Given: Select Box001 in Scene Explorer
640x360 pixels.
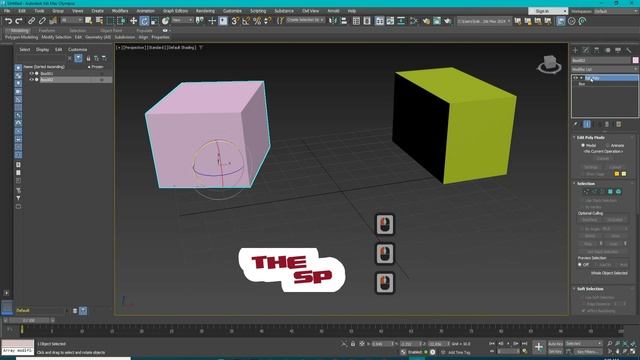Looking at the screenshot, I should [x=47, y=73].
